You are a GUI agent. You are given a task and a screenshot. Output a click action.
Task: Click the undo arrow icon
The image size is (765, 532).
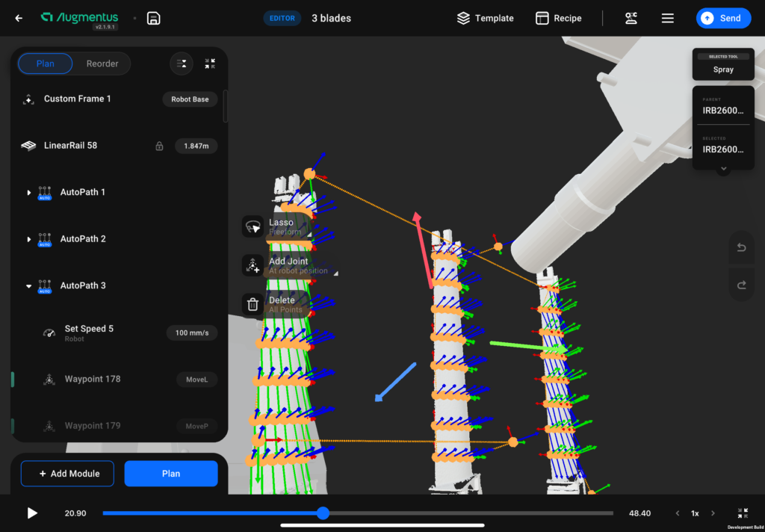pos(741,248)
